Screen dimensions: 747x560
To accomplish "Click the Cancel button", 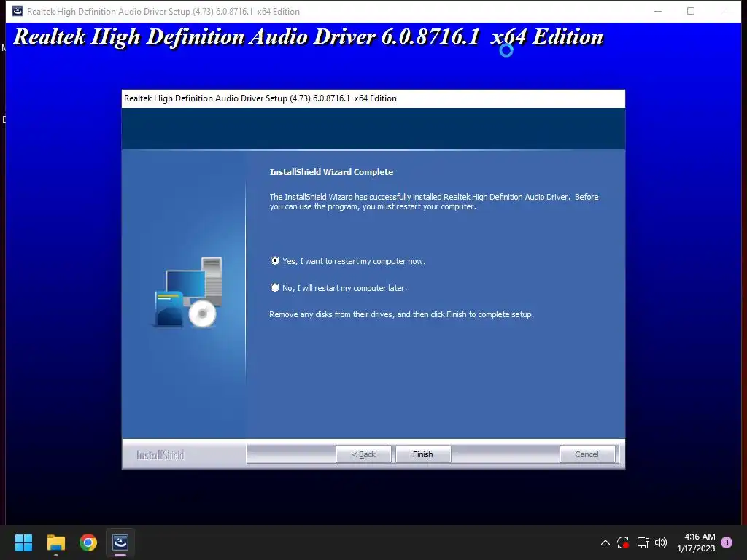I will tap(587, 454).
